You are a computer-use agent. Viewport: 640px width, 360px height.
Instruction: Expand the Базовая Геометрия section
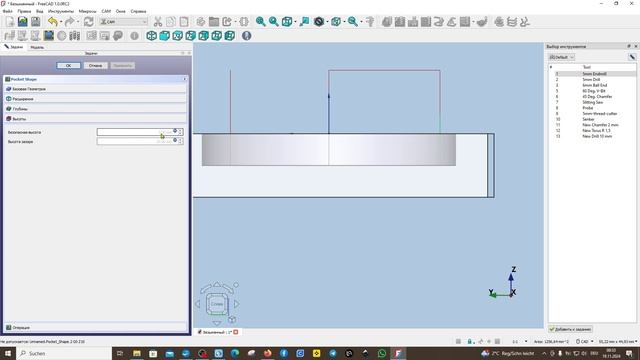point(96,89)
